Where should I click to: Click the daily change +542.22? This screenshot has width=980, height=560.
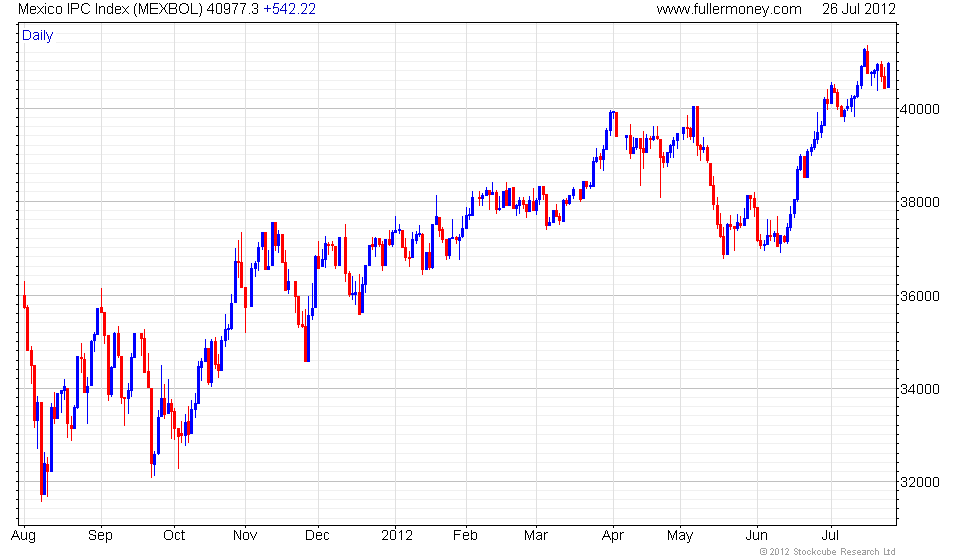tap(289, 9)
